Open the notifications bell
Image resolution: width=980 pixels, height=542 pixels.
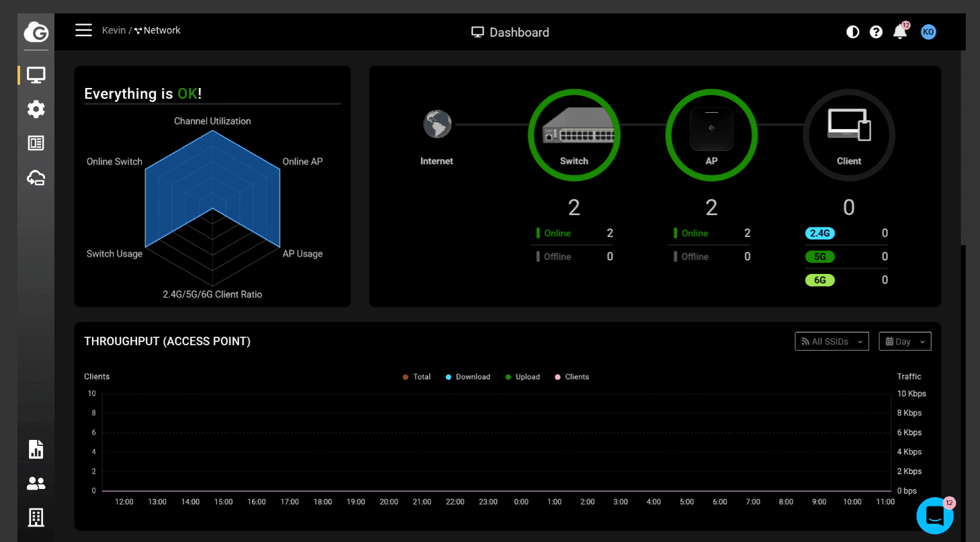click(x=900, y=32)
